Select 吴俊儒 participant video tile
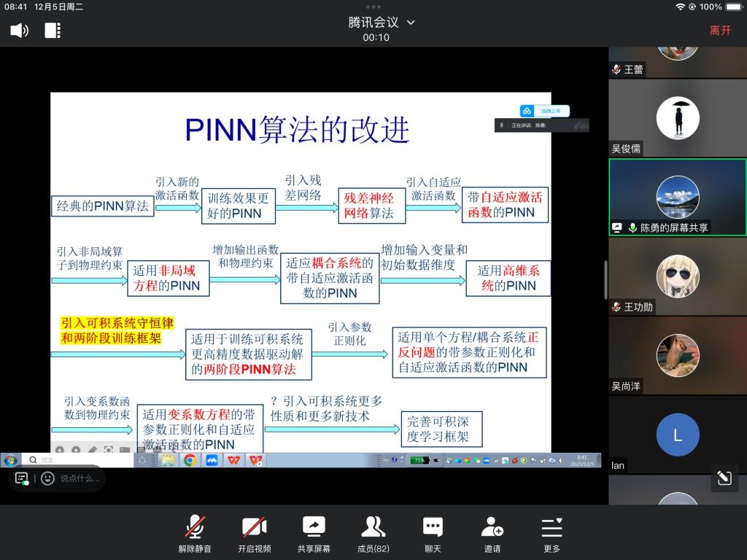This screenshot has width=747, height=560. [x=677, y=118]
